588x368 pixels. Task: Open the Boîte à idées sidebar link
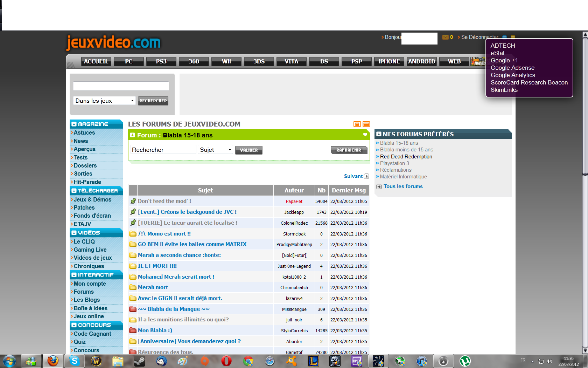(x=90, y=308)
